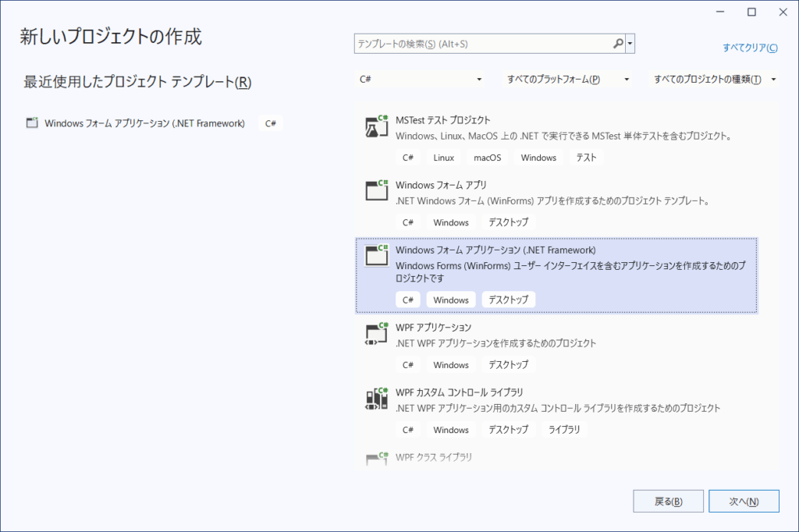Click the 戻る(B) button

click(x=668, y=502)
